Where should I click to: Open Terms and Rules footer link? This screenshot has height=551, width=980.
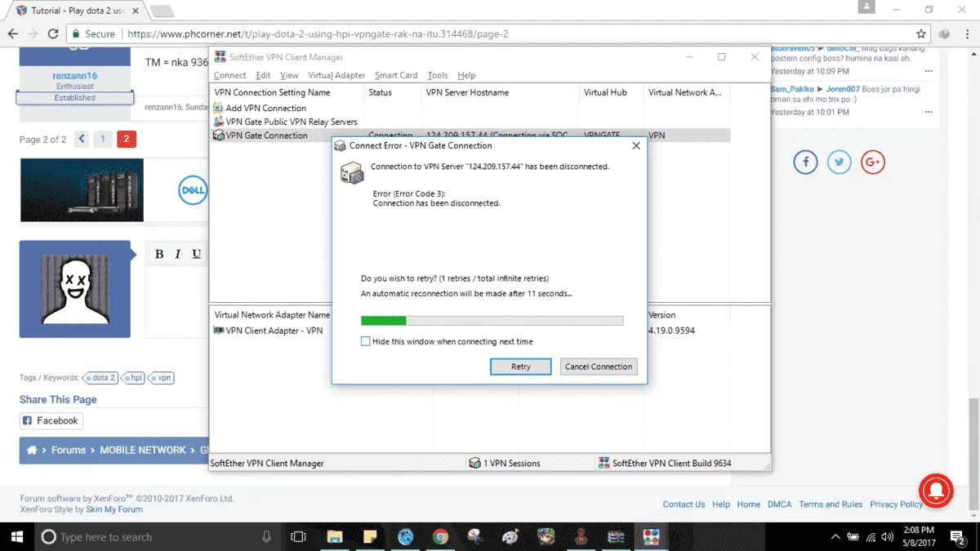[831, 504]
